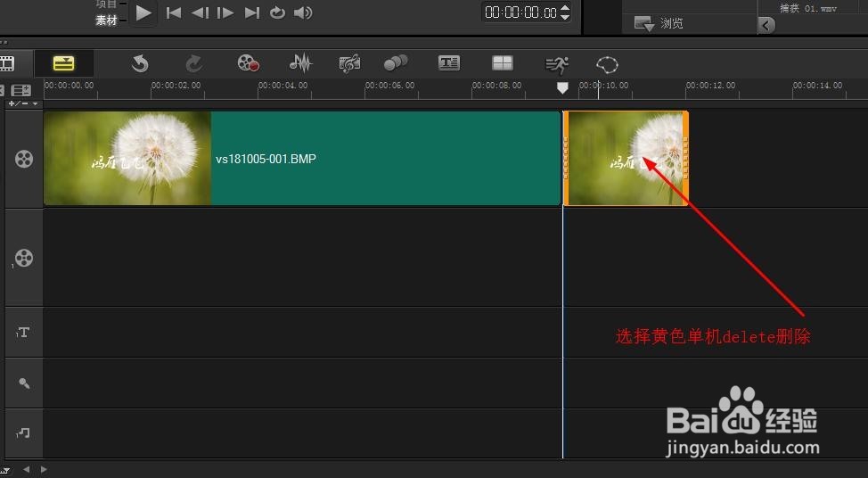Jump to the start with the Home button
868x478 pixels.
coord(173,12)
